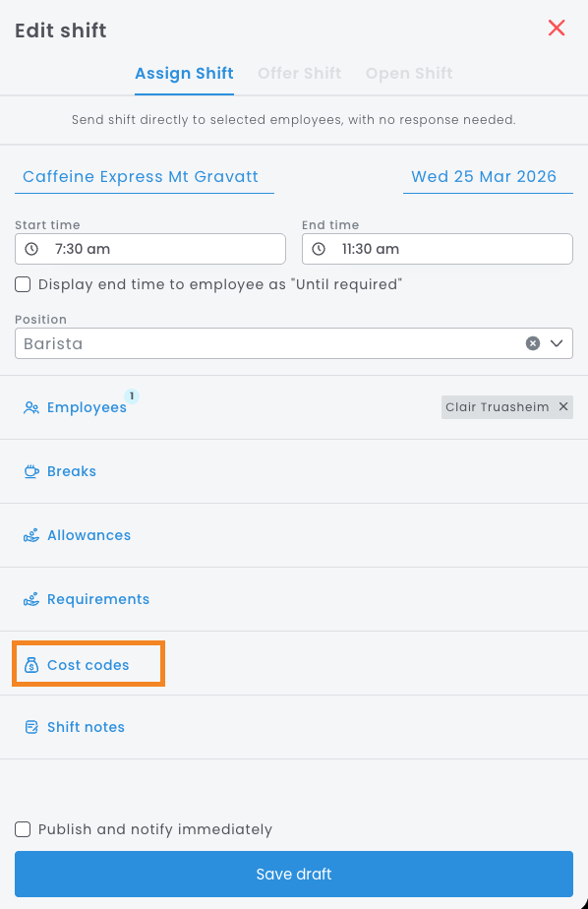This screenshot has width=588, height=909.
Task: Click the Allowances hand-coin icon
Action: (31, 535)
